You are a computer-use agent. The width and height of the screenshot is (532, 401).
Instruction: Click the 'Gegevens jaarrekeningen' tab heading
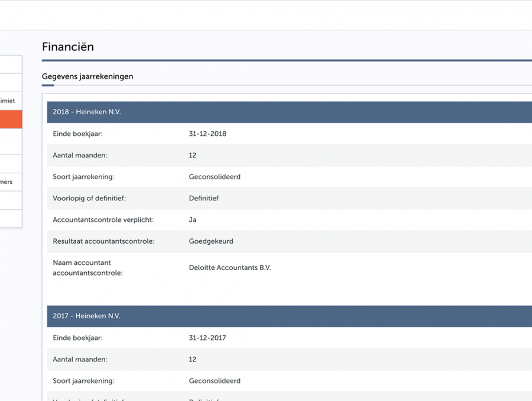click(x=87, y=76)
